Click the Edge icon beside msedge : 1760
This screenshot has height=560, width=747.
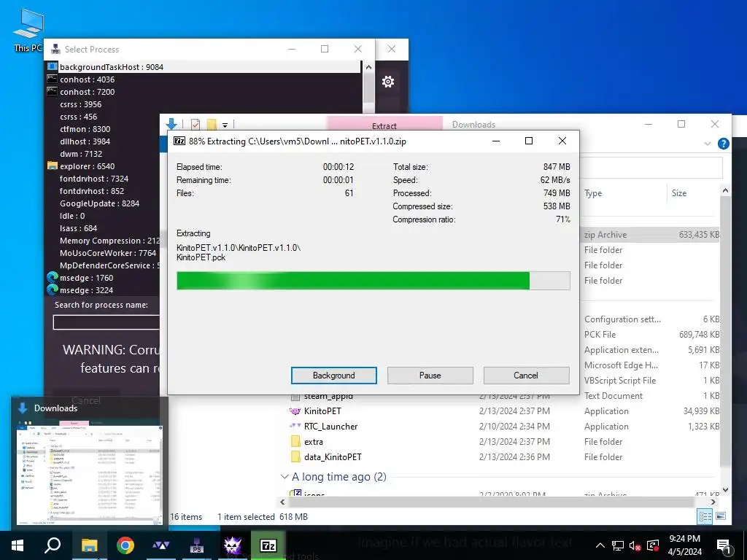[53, 277]
